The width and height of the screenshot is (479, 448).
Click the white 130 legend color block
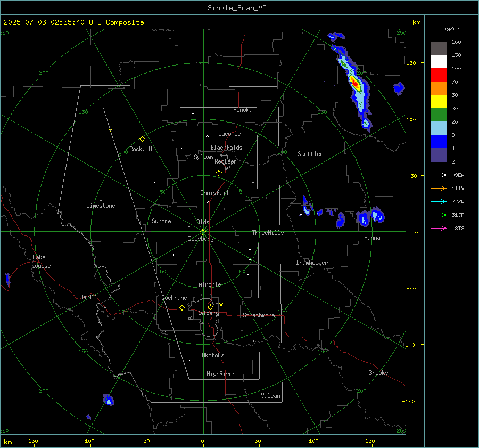coord(439,61)
